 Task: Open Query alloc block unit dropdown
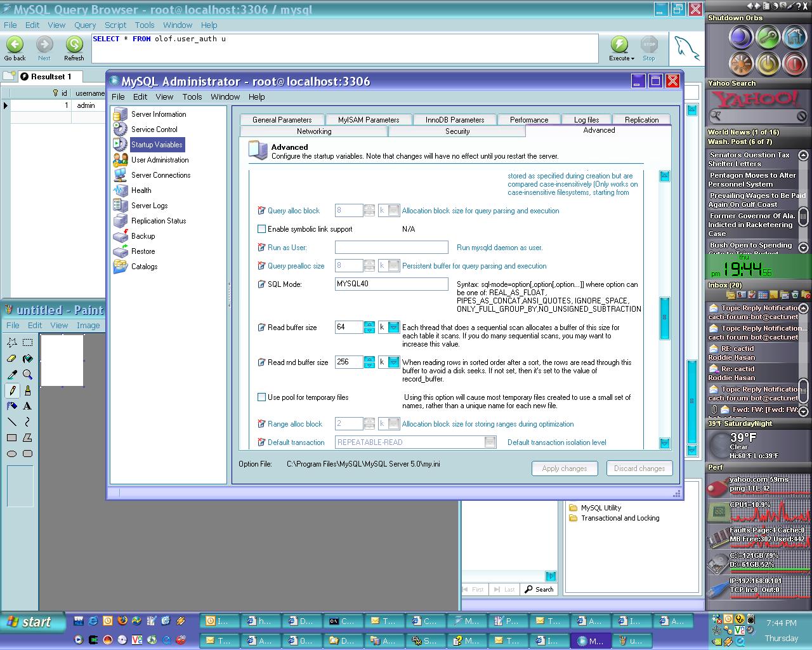tap(394, 211)
